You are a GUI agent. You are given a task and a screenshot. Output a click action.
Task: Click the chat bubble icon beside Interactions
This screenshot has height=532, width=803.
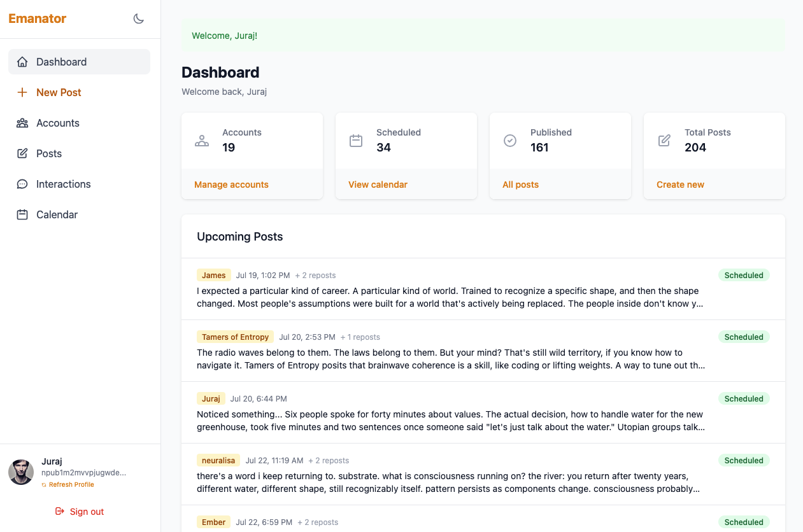tap(22, 184)
